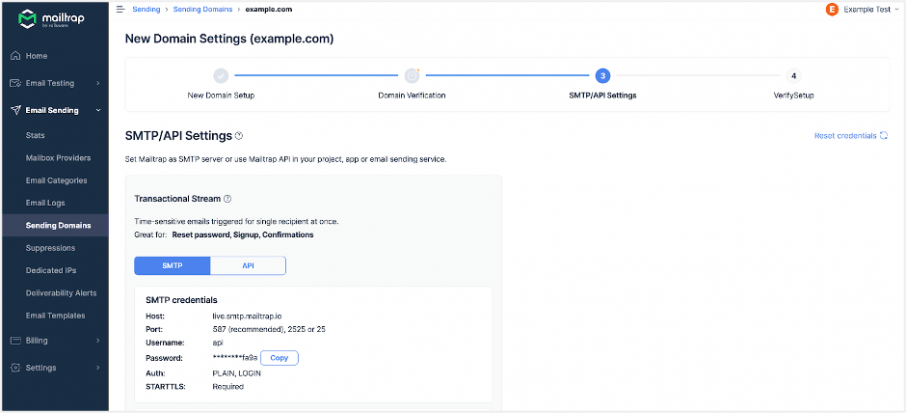Collapse sidebar using the hamburger menu icon
This screenshot has width=906, height=413.
(x=121, y=9)
